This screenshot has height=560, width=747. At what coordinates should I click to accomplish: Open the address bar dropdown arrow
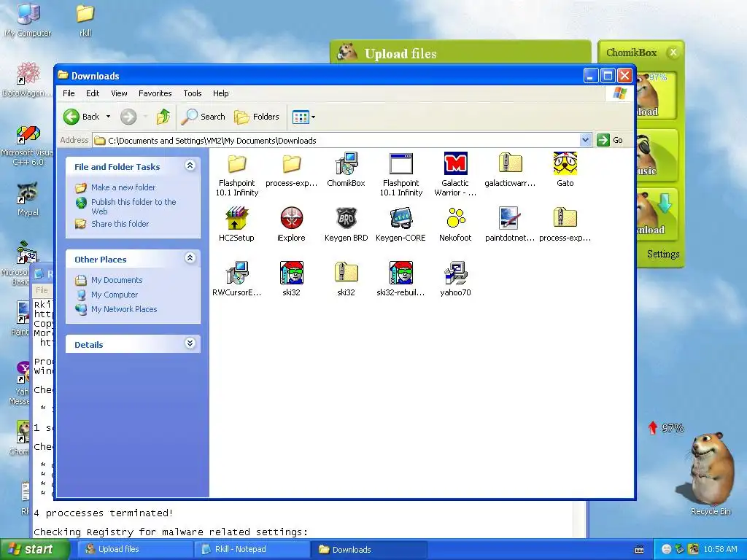(585, 140)
